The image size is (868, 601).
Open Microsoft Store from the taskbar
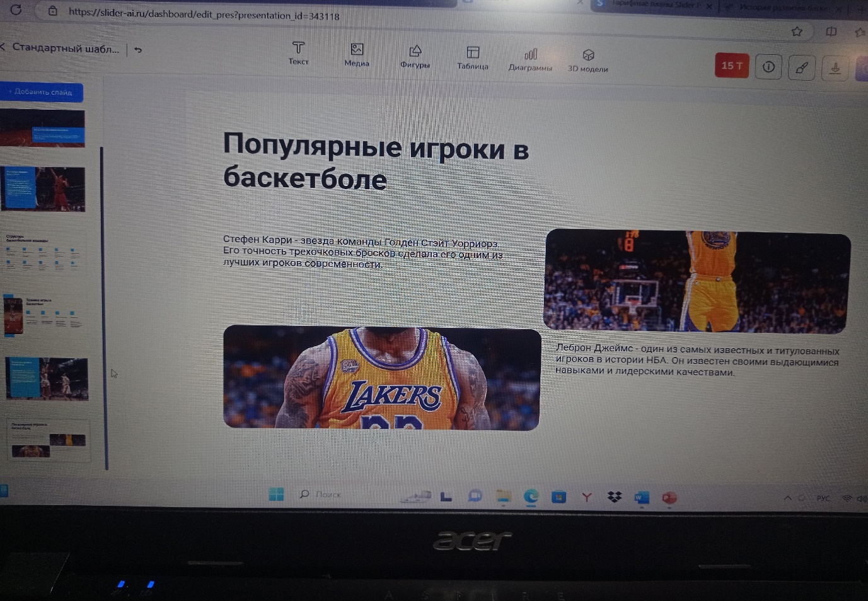click(558, 498)
